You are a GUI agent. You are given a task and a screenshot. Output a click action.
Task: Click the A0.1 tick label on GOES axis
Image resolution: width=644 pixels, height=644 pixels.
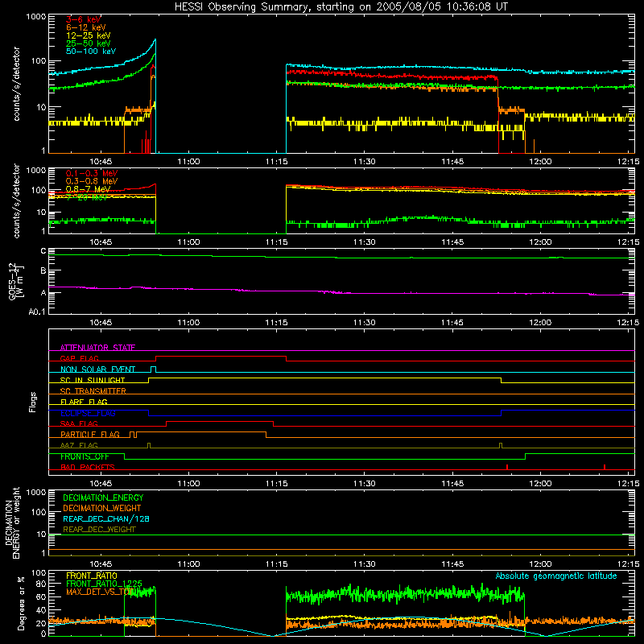(37, 312)
